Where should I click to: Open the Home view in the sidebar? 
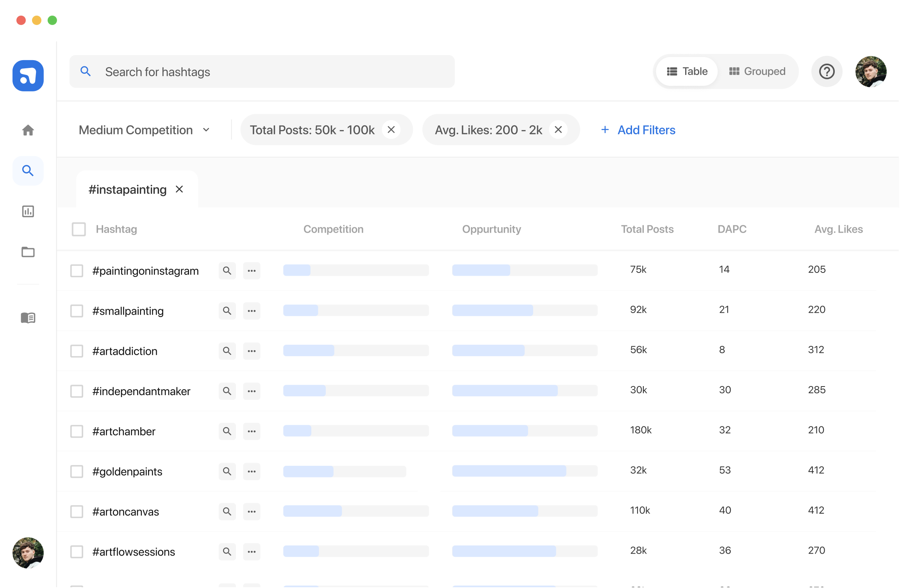coord(28,130)
